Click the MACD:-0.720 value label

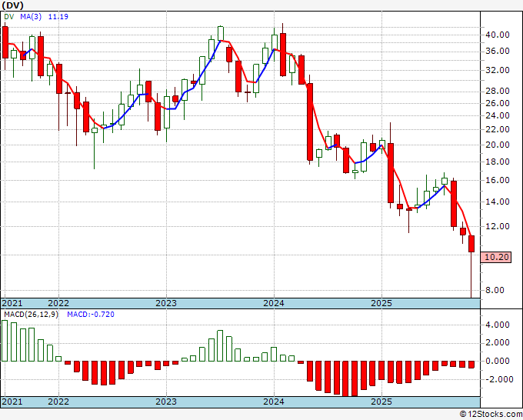tap(91, 315)
